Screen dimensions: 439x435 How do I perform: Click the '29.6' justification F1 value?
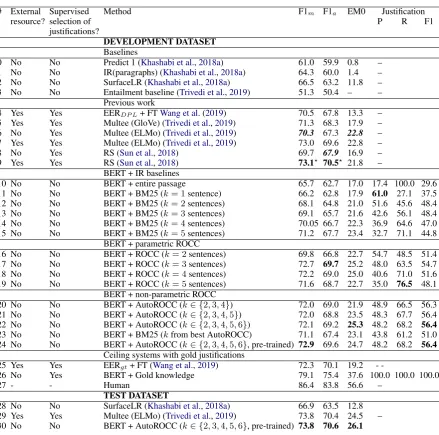coord(429,184)
